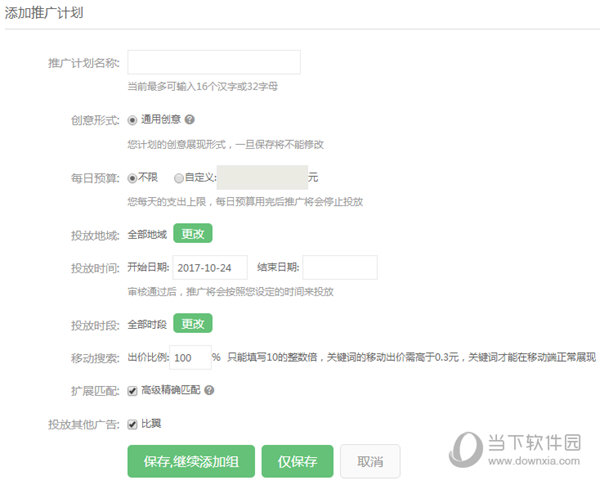Click the help icon beside 通用创意
Screen dimensions: 600x485
189,119
